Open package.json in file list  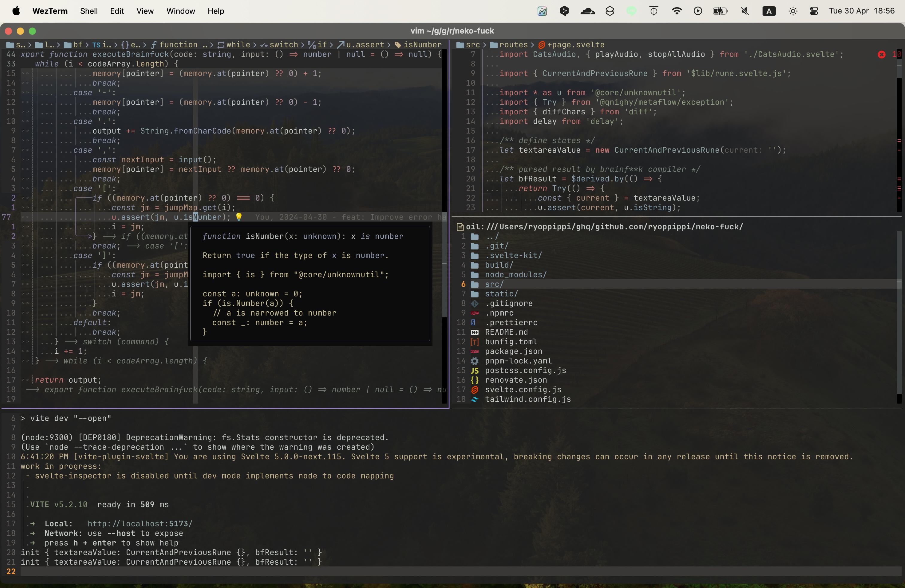pyautogui.click(x=513, y=351)
